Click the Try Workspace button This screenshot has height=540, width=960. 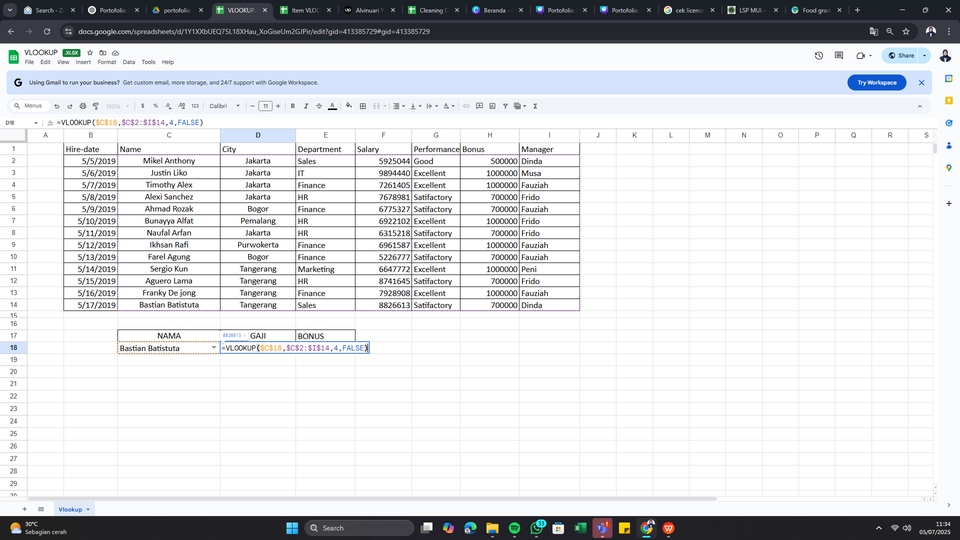tap(876, 83)
